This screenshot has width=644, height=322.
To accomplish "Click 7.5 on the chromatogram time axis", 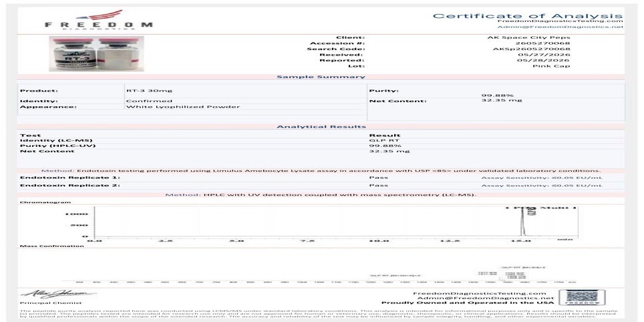I will pos(307,240).
